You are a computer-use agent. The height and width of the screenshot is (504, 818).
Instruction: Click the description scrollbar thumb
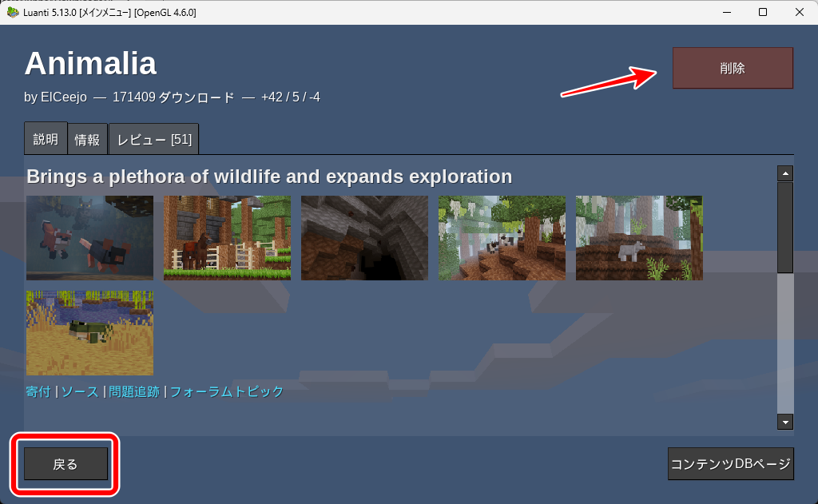pos(785,228)
